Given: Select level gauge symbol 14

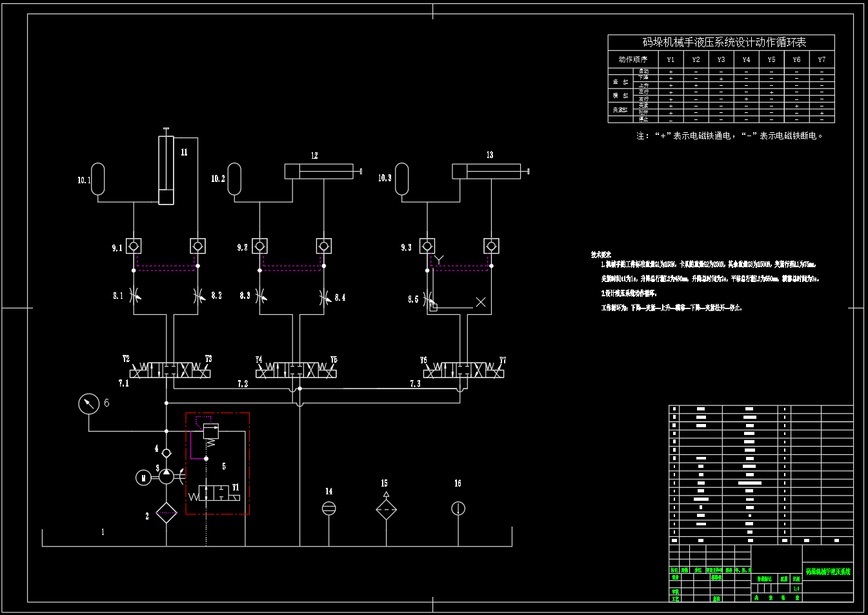Looking at the screenshot, I should [329, 509].
